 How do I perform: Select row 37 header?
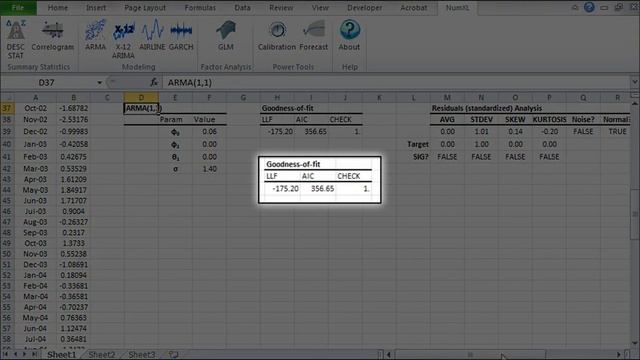tap(7, 108)
